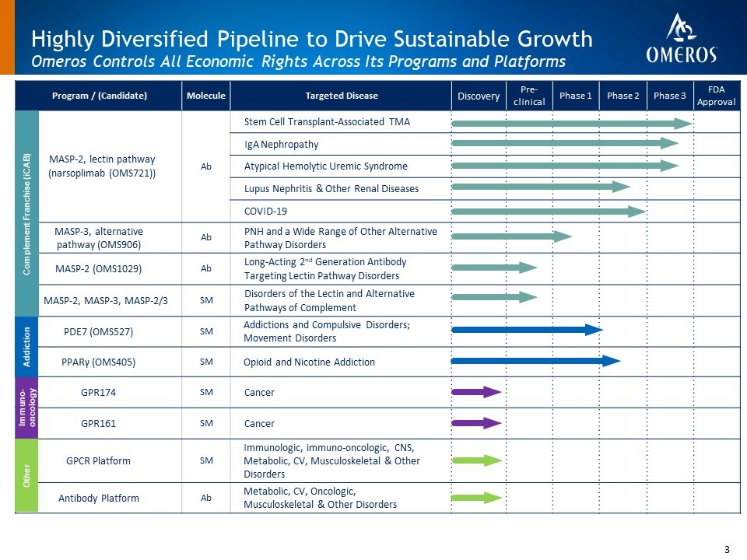Click the IgA Nephropathy progress arrow
The height and width of the screenshot is (560, 747).
(x=565, y=143)
